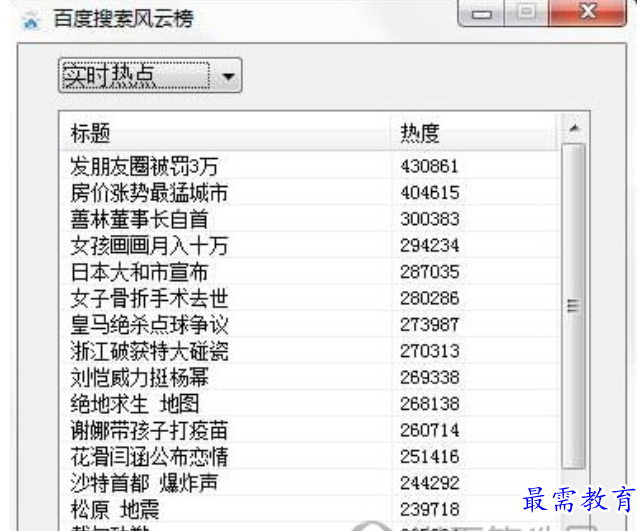Select row 善林董事长自首
This screenshot has width=644, height=531.
coord(309,219)
